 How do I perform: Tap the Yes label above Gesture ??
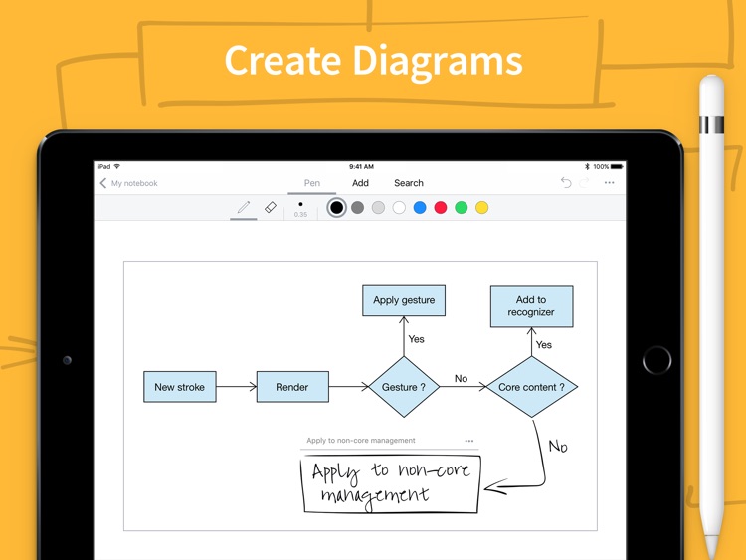point(417,339)
